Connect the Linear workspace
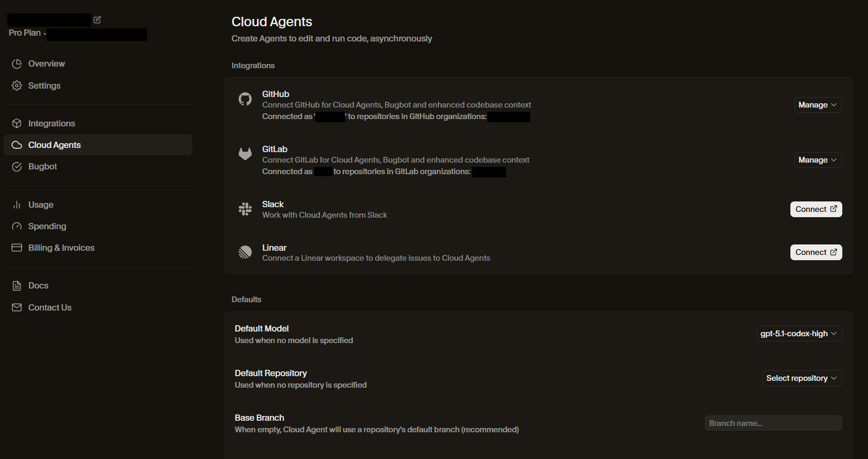868x459 pixels. click(x=816, y=252)
